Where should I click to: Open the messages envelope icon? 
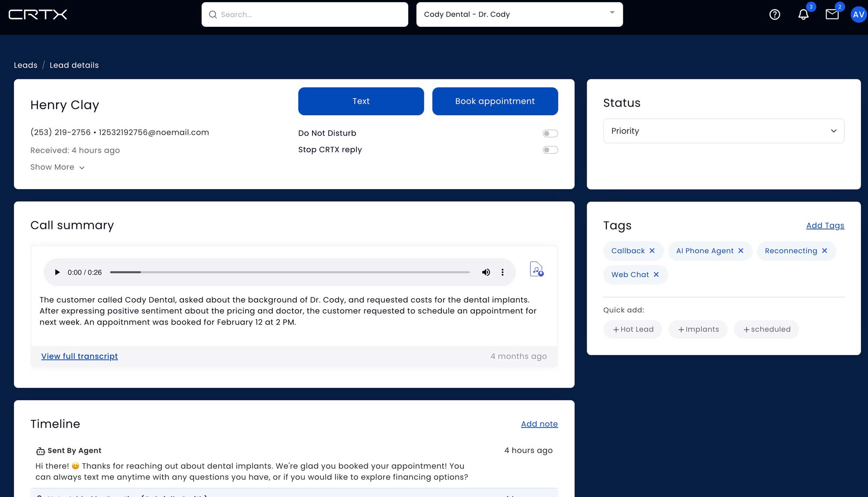pyautogui.click(x=832, y=14)
